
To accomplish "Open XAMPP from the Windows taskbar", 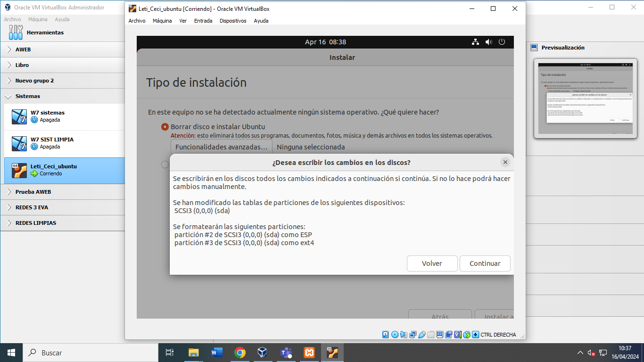I will click(309, 353).
